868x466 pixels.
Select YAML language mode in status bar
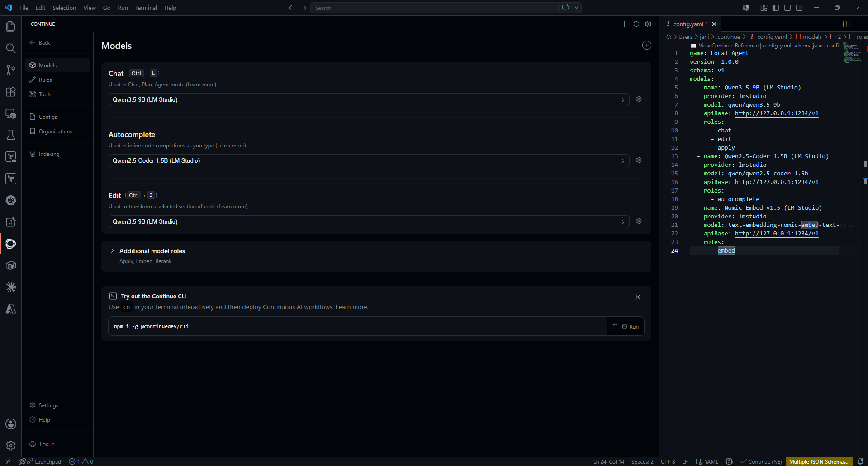pyautogui.click(x=711, y=461)
